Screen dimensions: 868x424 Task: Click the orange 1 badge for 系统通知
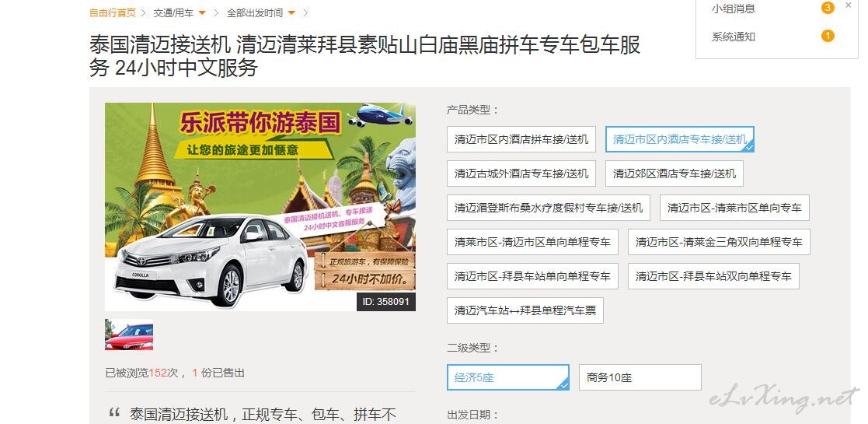pyautogui.click(x=828, y=37)
